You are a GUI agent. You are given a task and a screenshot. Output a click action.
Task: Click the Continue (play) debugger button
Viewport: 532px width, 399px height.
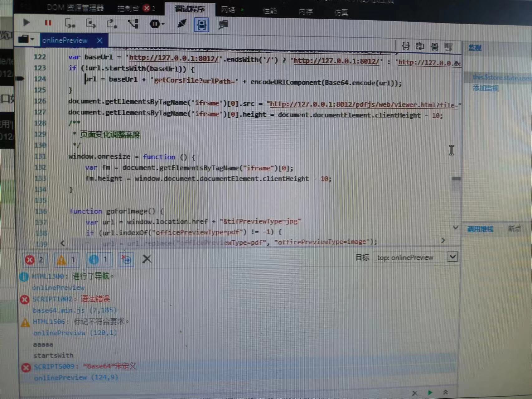click(27, 22)
